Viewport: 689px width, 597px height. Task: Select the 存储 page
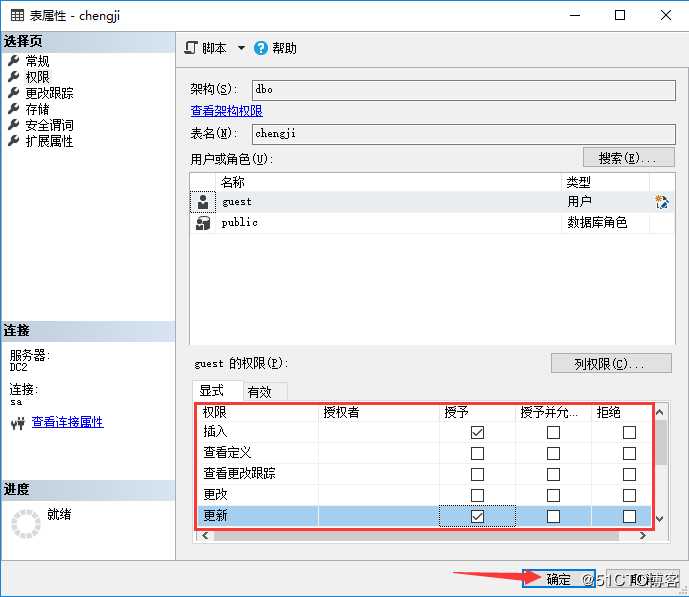coord(37,109)
